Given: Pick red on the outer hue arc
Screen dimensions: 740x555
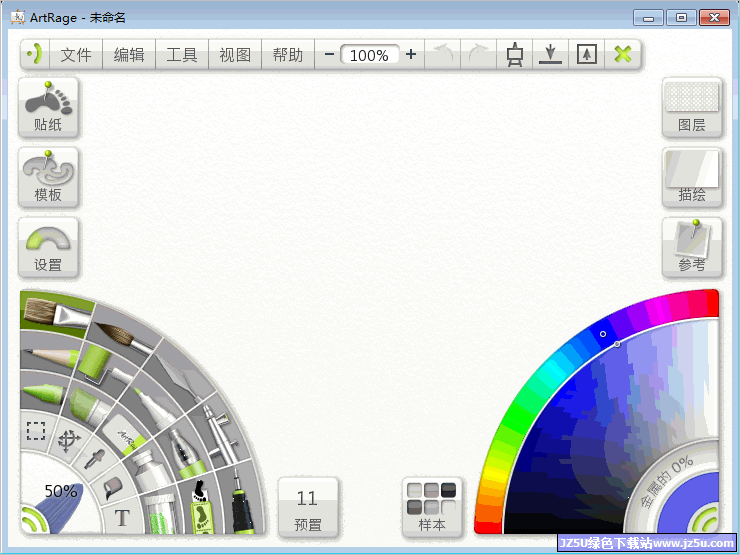Looking at the screenshot, I should click(x=712, y=304).
